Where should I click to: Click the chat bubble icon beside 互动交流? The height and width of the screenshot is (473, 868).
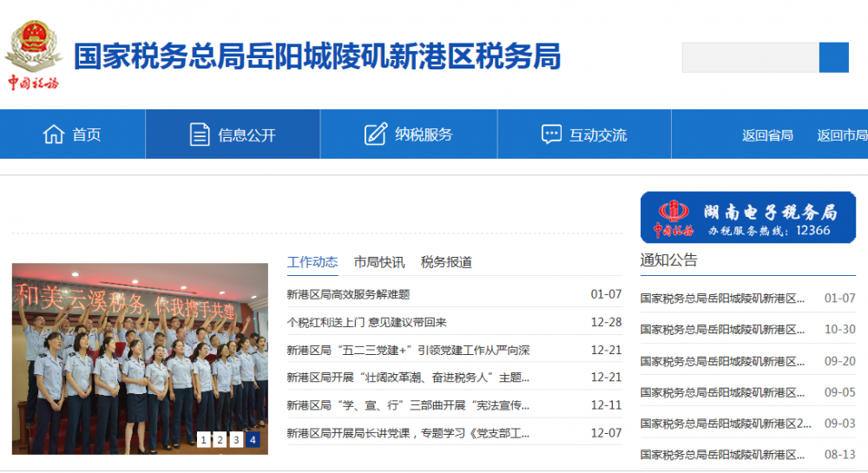click(551, 135)
